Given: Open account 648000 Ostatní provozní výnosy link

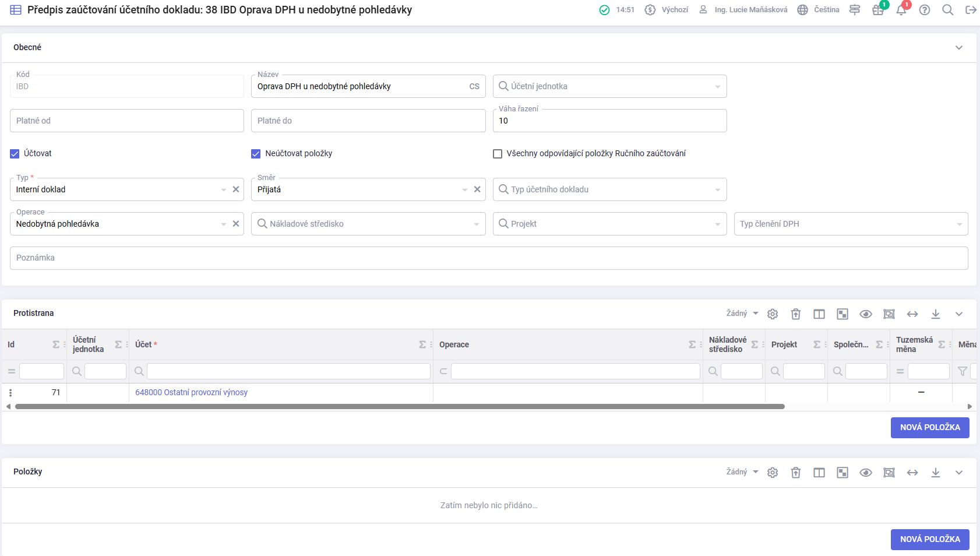Looking at the screenshot, I should (191, 393).
